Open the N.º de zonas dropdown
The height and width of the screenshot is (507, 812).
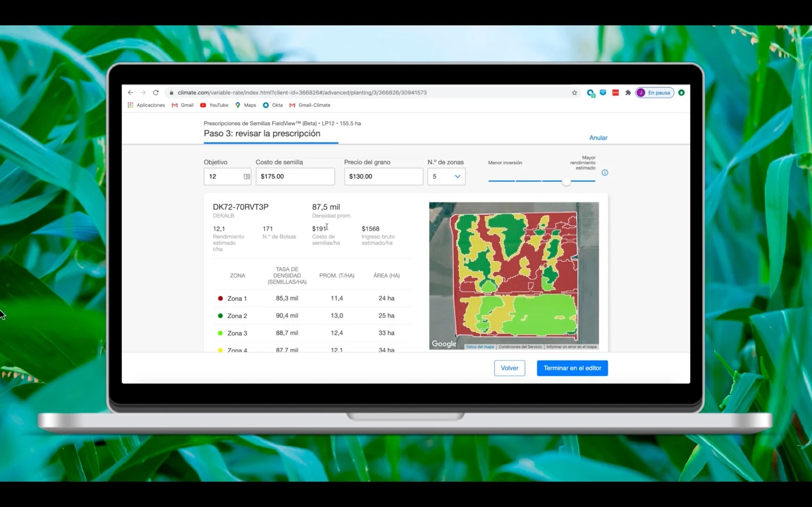click(x=447, y=176)
